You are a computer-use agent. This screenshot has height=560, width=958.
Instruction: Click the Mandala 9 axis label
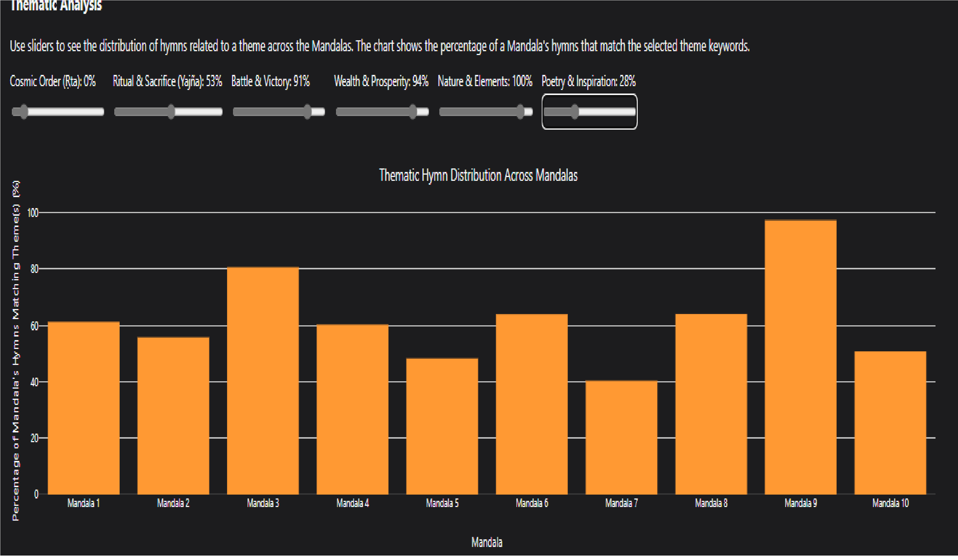click(x=801, y=503)
